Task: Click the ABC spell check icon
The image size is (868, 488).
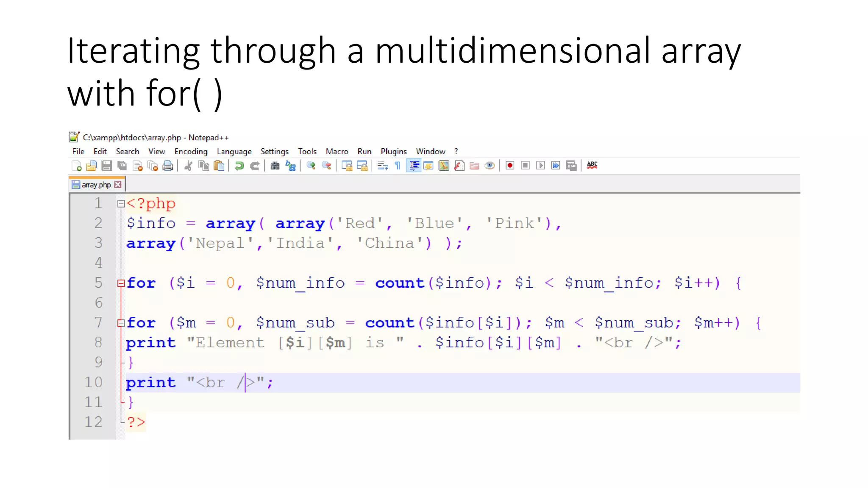Action: [592, 165]
